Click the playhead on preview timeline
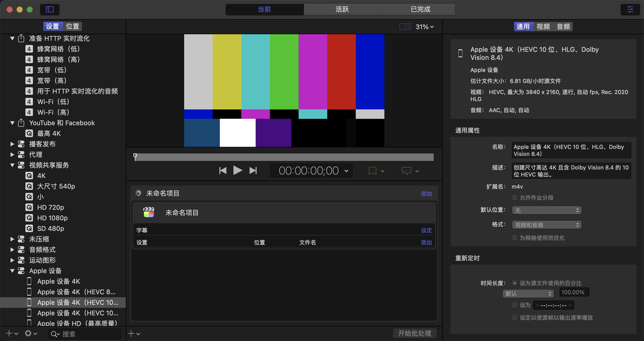The height and width of the screenshot is (341, 644). [135, 157]
